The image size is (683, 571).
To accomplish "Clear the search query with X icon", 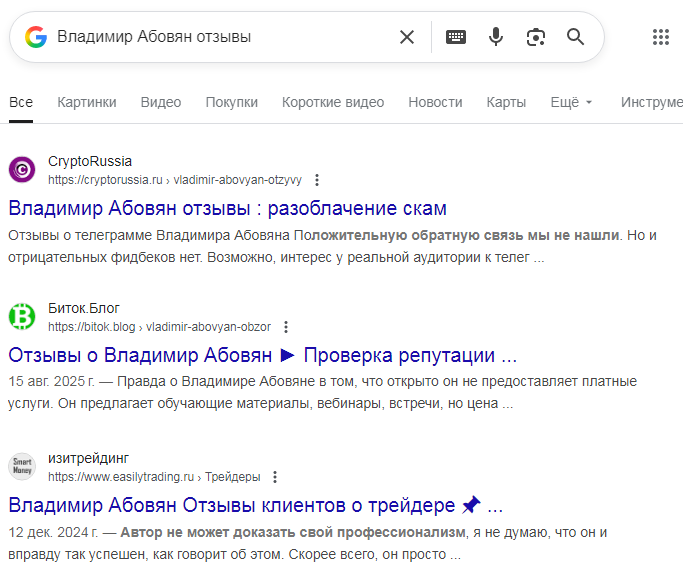I will [x=407, y=37].
